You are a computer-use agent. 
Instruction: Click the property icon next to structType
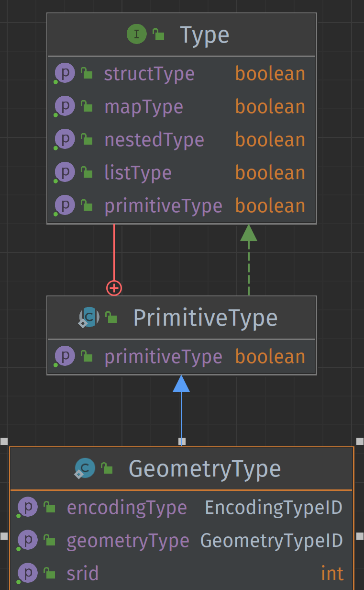click(65, 74)
